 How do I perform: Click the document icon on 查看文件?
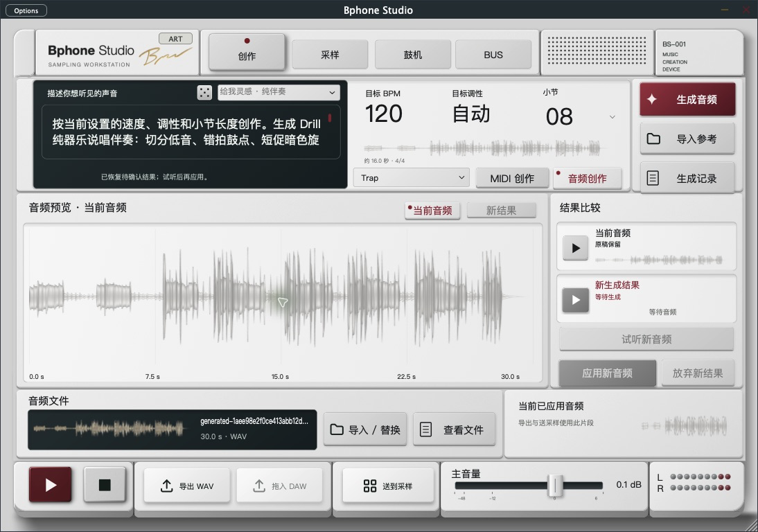click(x=425, y=429)
